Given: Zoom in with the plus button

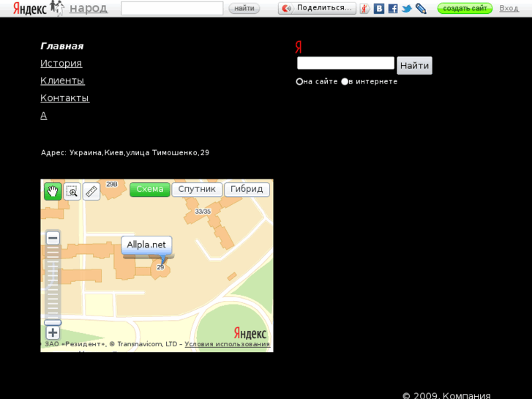Looking at the screenshot, I should click(53, 333).
